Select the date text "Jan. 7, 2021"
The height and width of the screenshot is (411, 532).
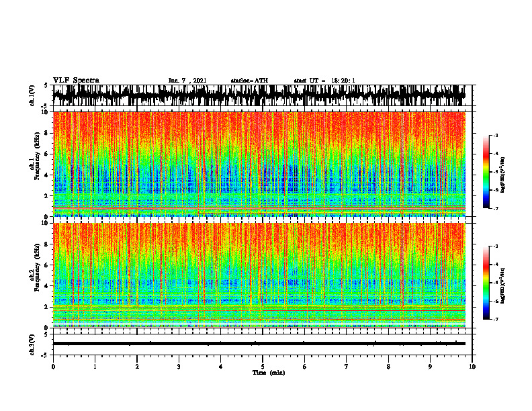click(187, 81)
